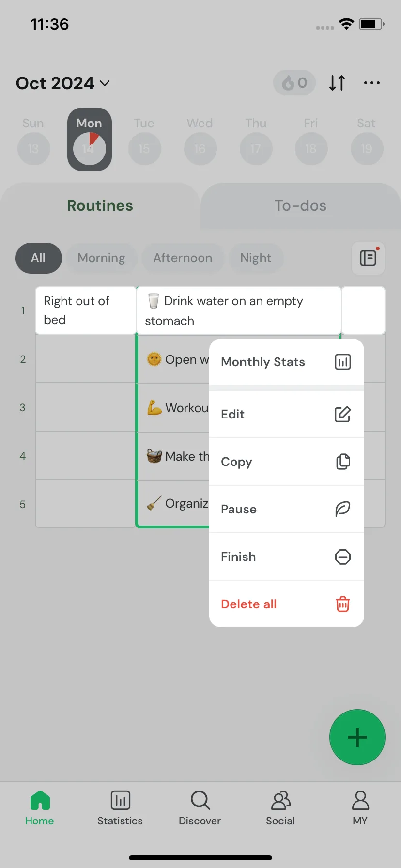Image resolution: width=401 pixels, height=868 pixels.
Task: Tap the Pause leaf icon
Action: 342,509
